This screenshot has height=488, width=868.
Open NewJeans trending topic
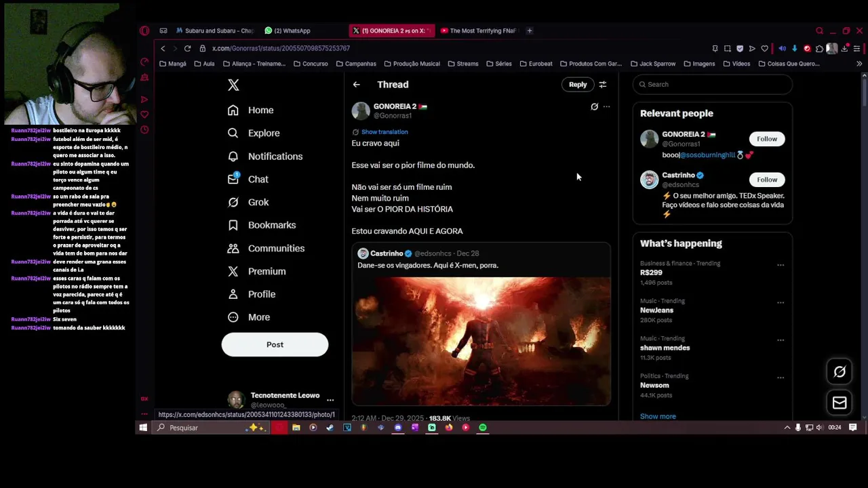656,310
